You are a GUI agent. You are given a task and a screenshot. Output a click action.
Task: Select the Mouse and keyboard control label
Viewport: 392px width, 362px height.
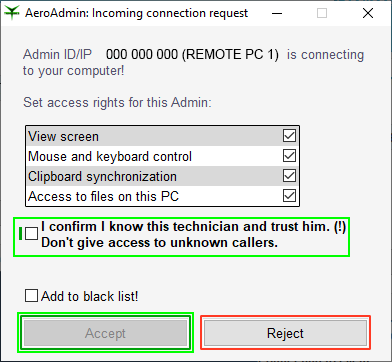tap(110, 156)
